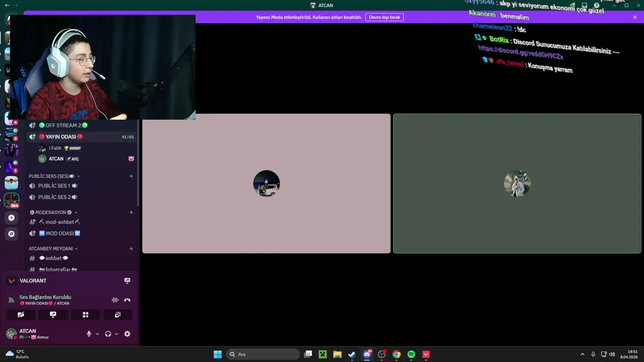
Task: Collapse the MODERASYON category
Action: (x=53, y=213)
